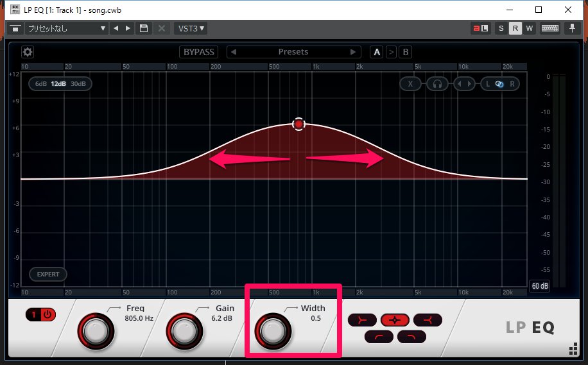Screen dimensions: 588x365
Task: Select the low shelf filter shape
Action: point(363,319)
